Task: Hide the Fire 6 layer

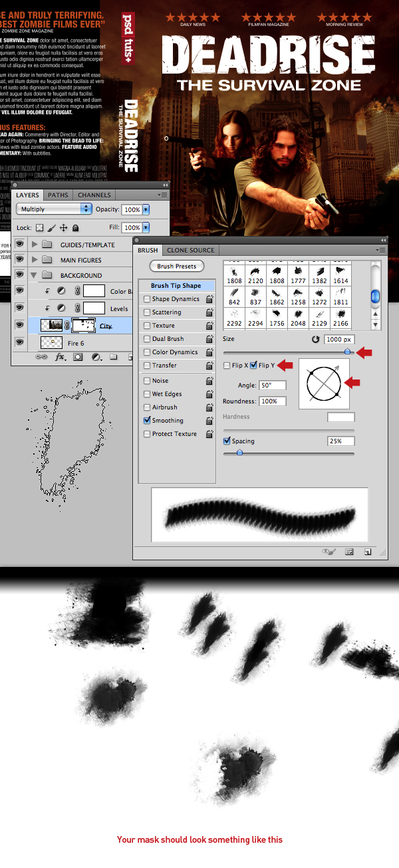Action: pyautogui.click(x=19, y=342)
